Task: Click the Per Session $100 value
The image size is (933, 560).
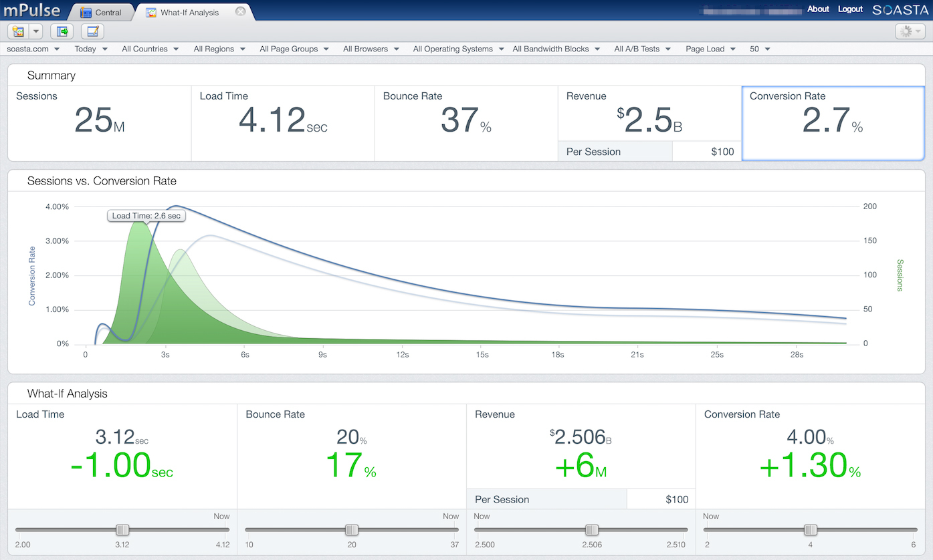Action: coord(722,152)
